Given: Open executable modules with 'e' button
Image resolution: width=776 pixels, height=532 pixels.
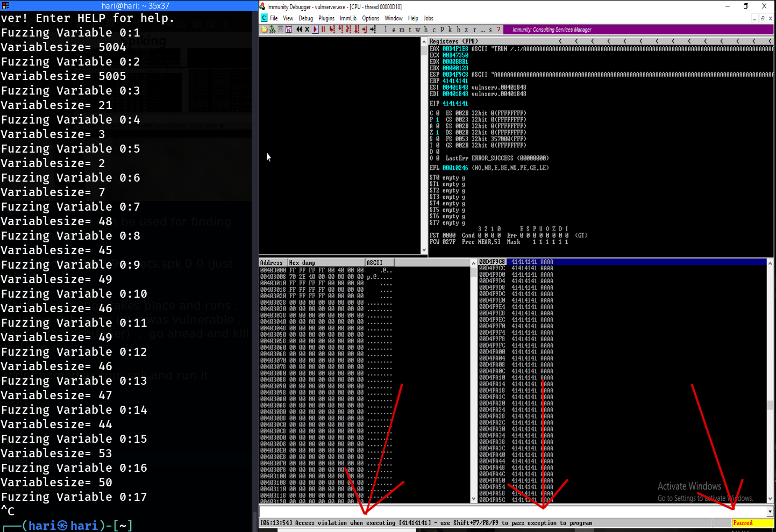Looking at the screenshot, I should pos(394,30).
